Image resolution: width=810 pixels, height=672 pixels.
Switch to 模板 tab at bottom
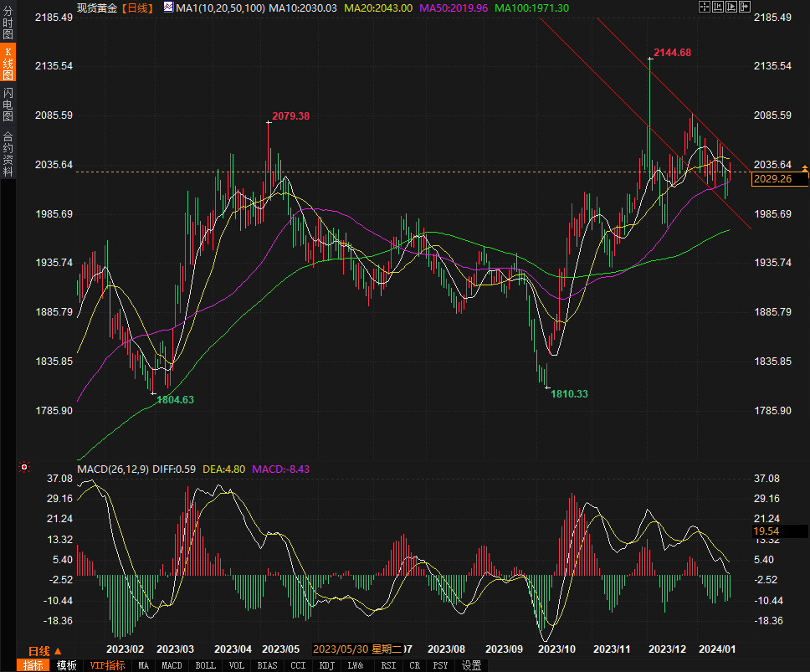pyautogui.click(x=67, y=665)
